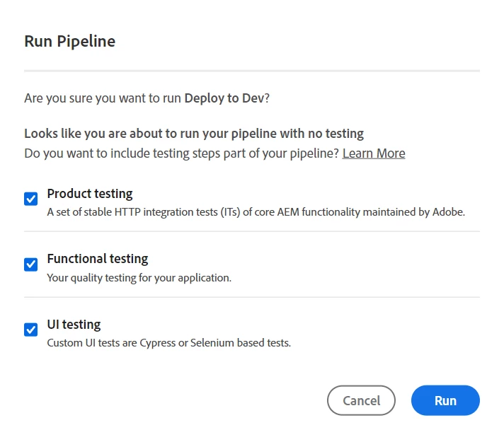The height and width of the screenshot is (442, 504).
Task: Click the HTTP integration tests description
Action: [256, 211]
